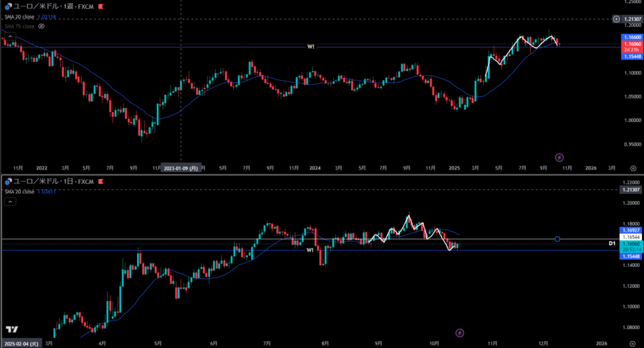Click the red flag on weekly chart title
The height and width of the screenshot is (348, 644).
[92, 6]
